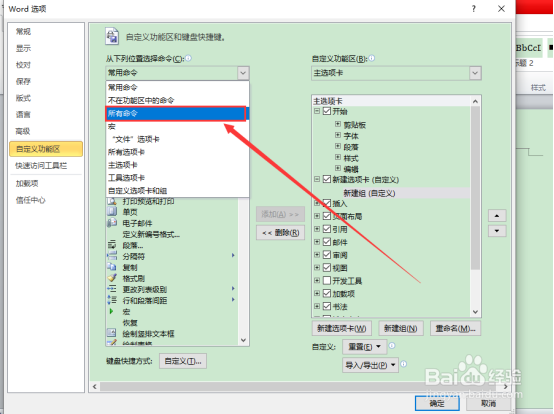Choose 所有选项卡 in dropdown list
This screenshot has width=554, height=414.
177,152
